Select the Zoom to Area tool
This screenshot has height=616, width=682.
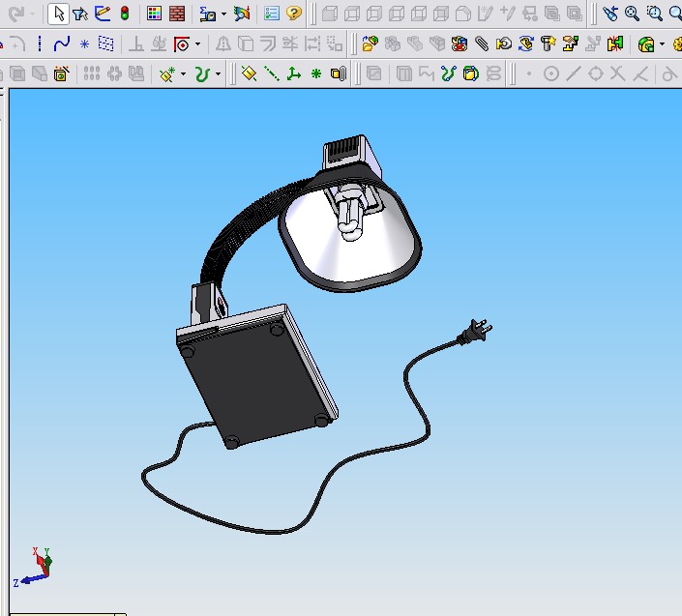point(654,14)
